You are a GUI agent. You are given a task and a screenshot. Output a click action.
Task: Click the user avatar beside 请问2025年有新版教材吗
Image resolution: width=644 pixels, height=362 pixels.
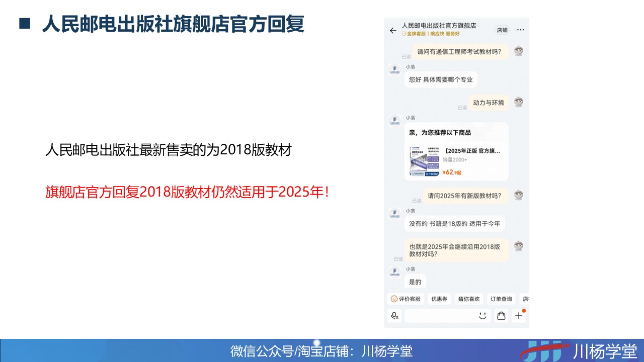(519, 195)
